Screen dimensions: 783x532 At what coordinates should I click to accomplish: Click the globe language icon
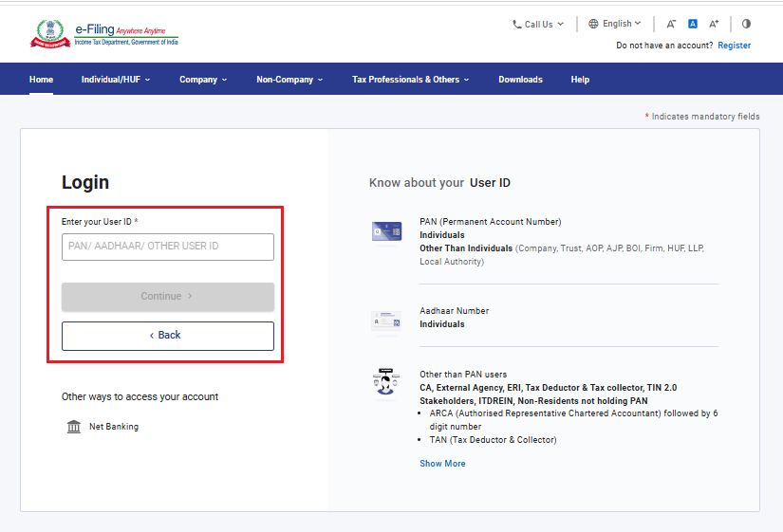pyautogui.click(x=593, y=24)
